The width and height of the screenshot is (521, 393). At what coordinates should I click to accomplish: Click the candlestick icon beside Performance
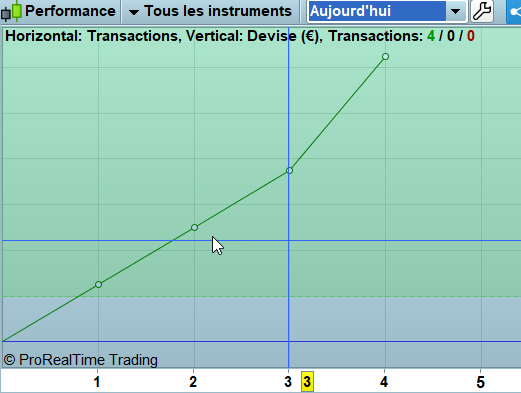pyautogui.click(x=11, y=11)
